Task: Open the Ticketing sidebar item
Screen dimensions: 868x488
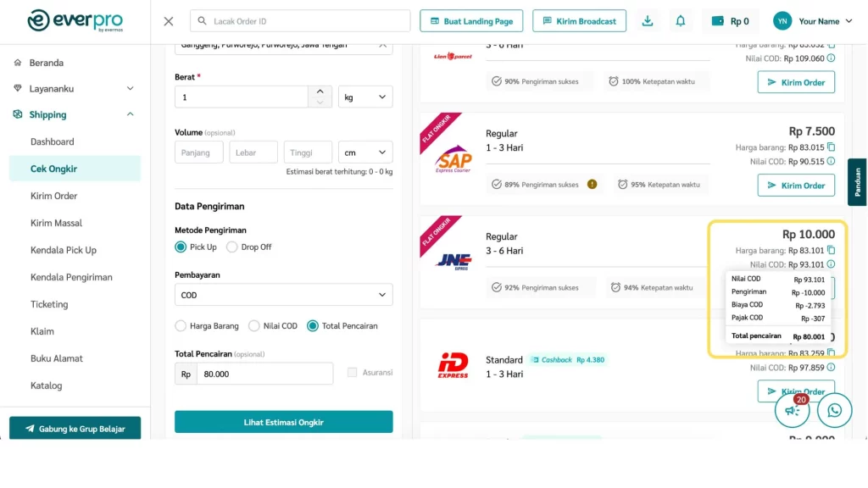Action: (x=49, y=304)
